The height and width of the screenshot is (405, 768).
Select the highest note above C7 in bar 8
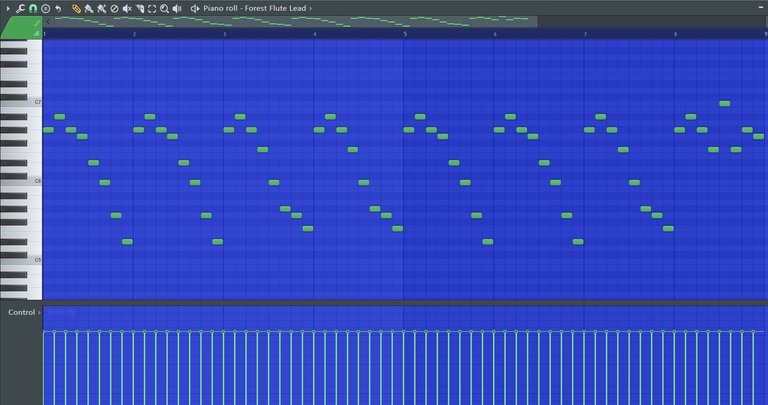coord(724,103)
